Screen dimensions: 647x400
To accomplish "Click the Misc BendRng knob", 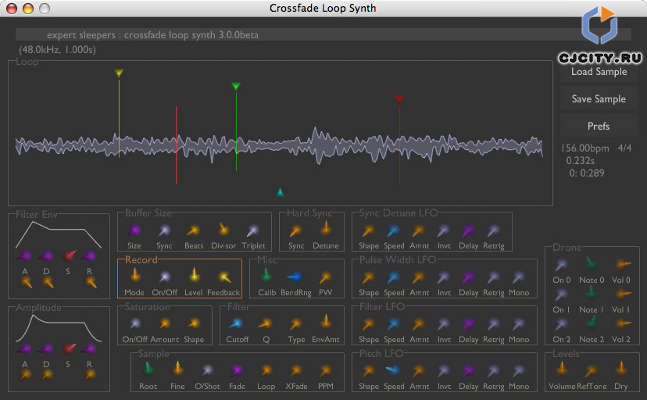I will point(295,277).
